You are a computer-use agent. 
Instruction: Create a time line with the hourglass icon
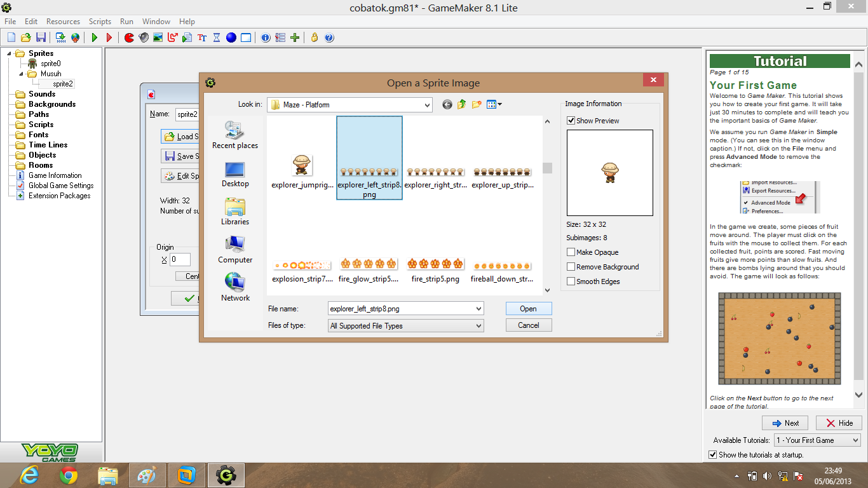coord(216,37)
